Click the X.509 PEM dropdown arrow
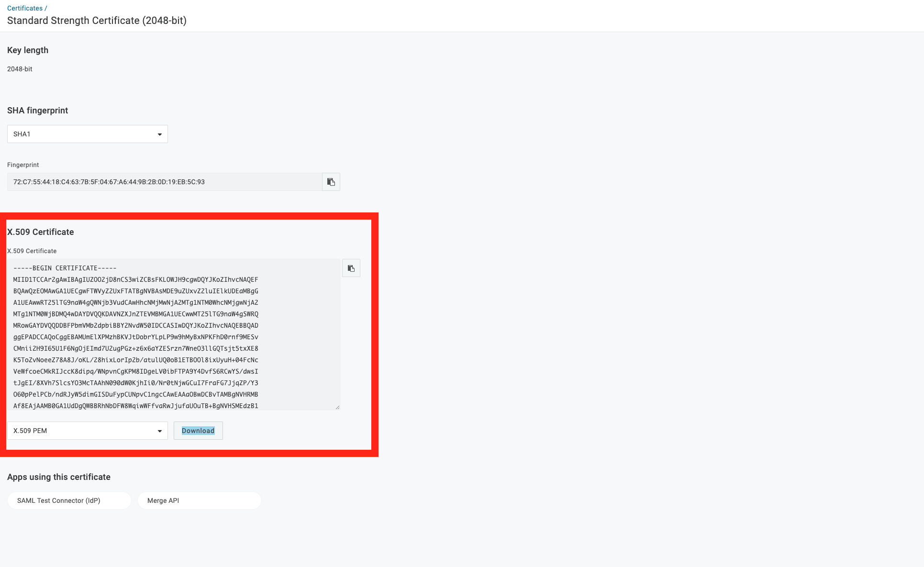Image resolution: width=924 pixels, height=567 pixels. [x=160, y=431]
